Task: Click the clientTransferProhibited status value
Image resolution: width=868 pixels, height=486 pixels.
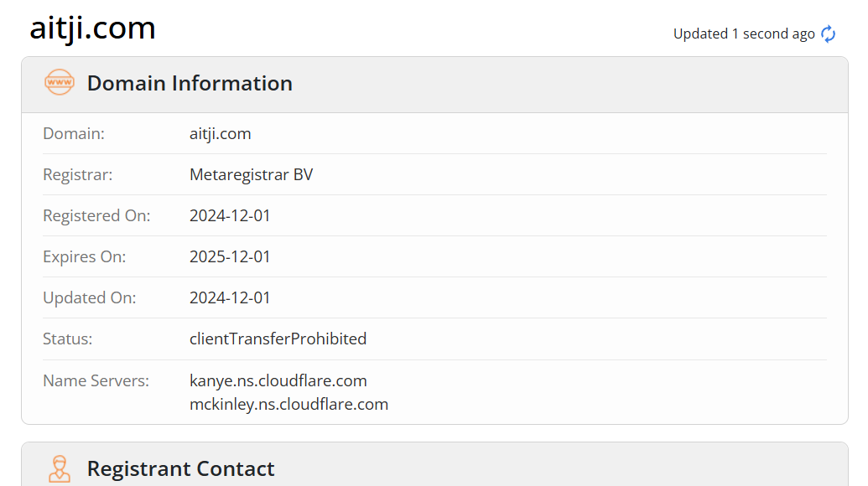Action: (278, 339)
